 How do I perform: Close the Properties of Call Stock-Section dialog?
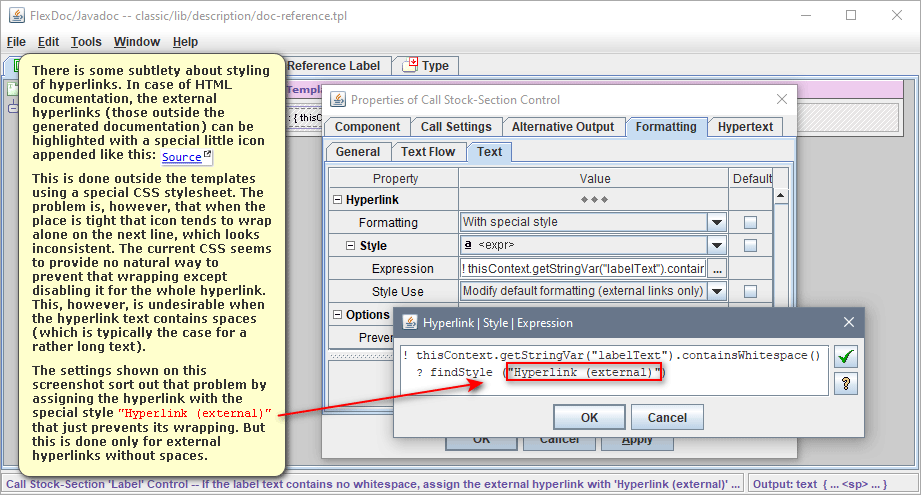[x=782, y=99]
